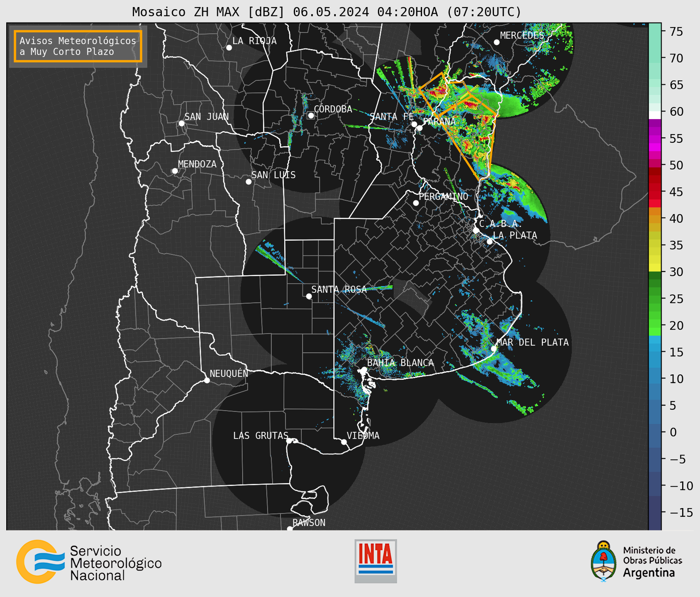The height and width of the screenshot is (597, 700).
Task: Click the SANTA FE city label
Action: pos(392,117)
